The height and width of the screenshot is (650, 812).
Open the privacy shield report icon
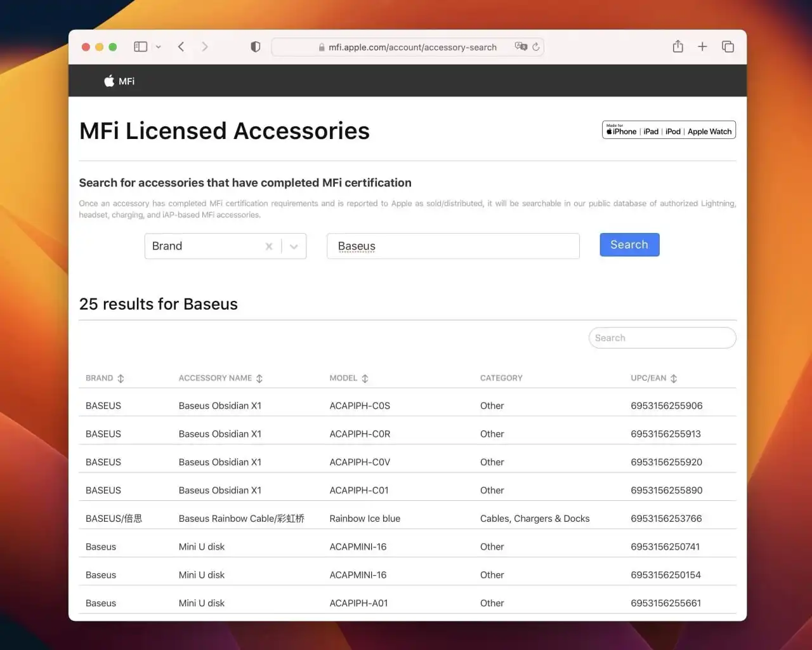point(256,47)
